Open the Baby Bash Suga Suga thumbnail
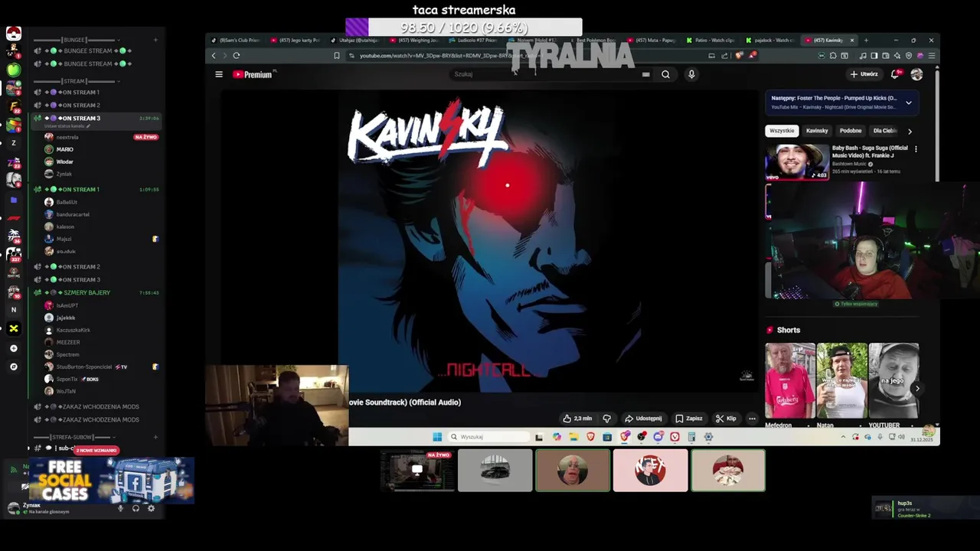Viewport: 980px width, 551px height. pyautogui.click(x=797, y=161)
